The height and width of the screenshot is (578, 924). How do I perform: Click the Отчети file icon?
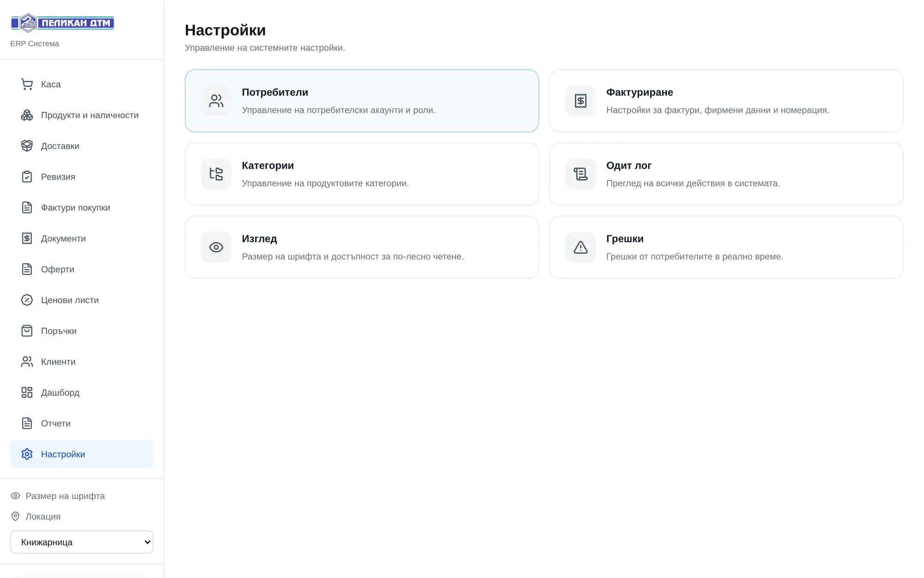coord(27,423)
